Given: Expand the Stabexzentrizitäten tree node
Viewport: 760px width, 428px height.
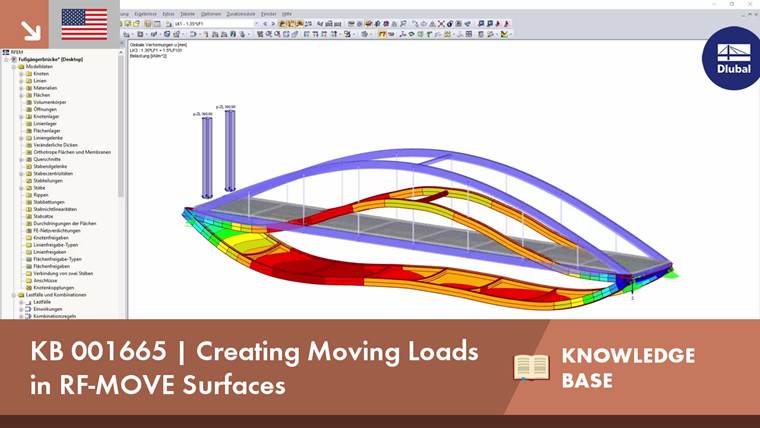Looking at the screenshot, I should point(21,174).
